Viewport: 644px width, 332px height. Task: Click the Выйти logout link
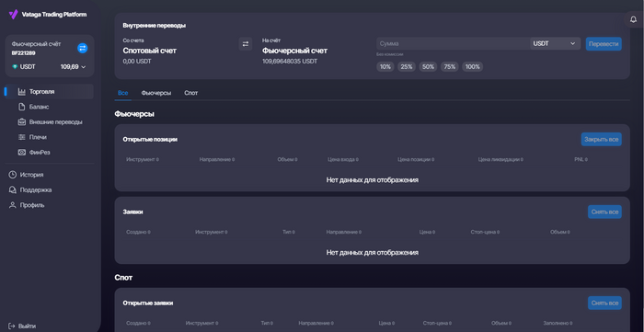(27, 326)
